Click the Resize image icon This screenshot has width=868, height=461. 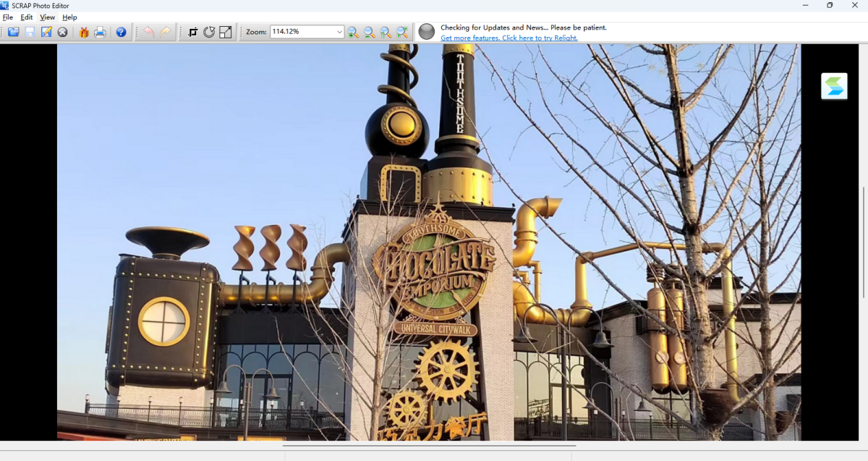coord(226,32)
